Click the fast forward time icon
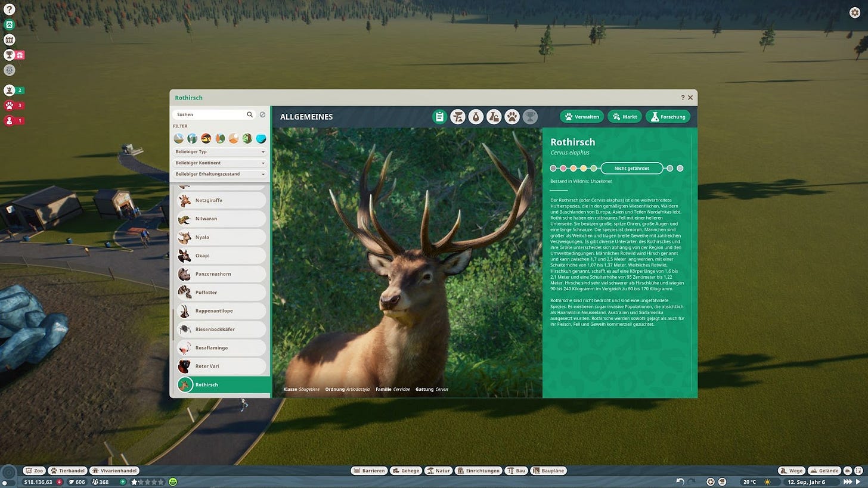The image size is (868, 488). tap(848, 481)
